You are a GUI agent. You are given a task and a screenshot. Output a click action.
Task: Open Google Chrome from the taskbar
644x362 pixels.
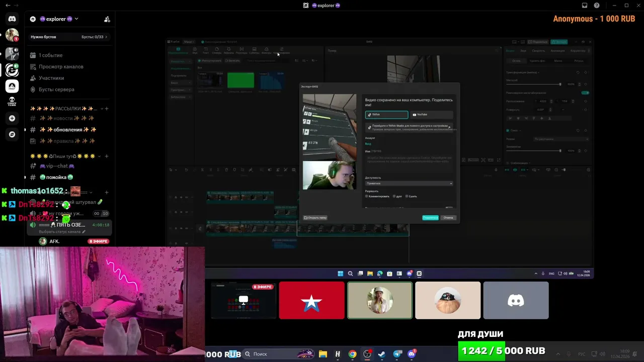click(x=352, y=354)
